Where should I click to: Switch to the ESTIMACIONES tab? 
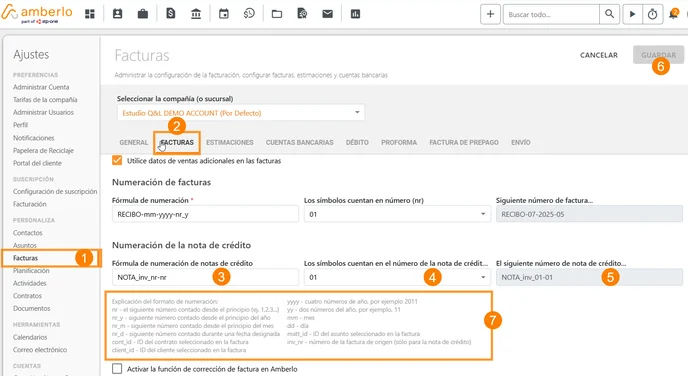[x=229, y=142]
